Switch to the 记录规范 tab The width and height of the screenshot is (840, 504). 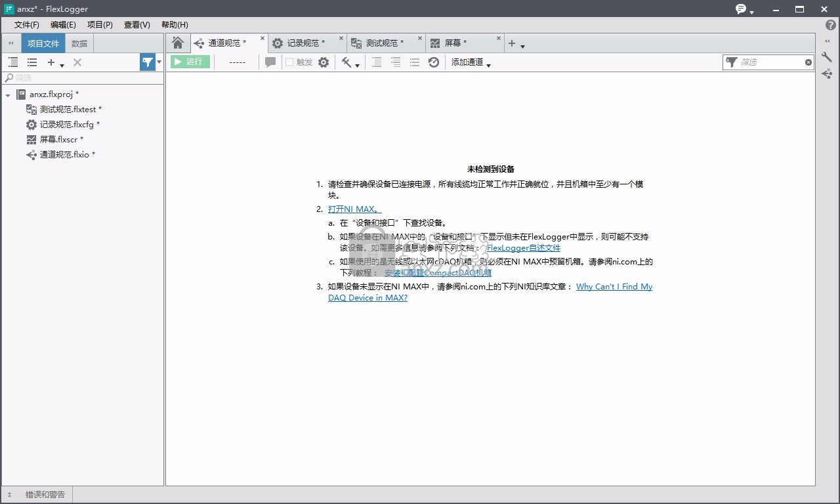pyautogui.click(x=306, y=43)
